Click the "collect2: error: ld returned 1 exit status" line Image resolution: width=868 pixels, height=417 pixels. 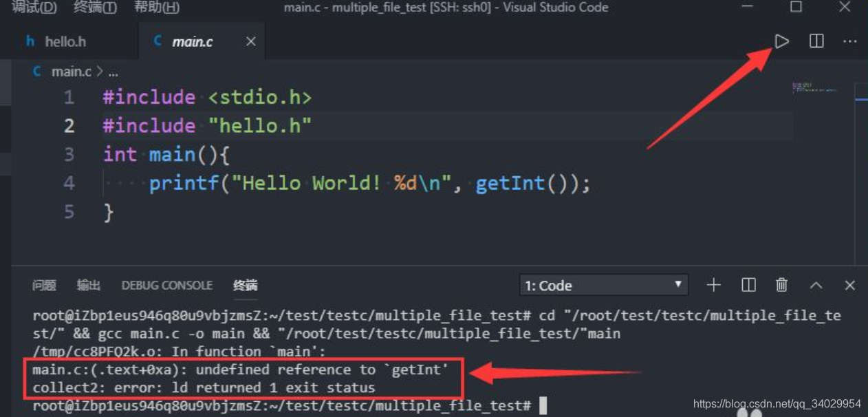point(204,388)
